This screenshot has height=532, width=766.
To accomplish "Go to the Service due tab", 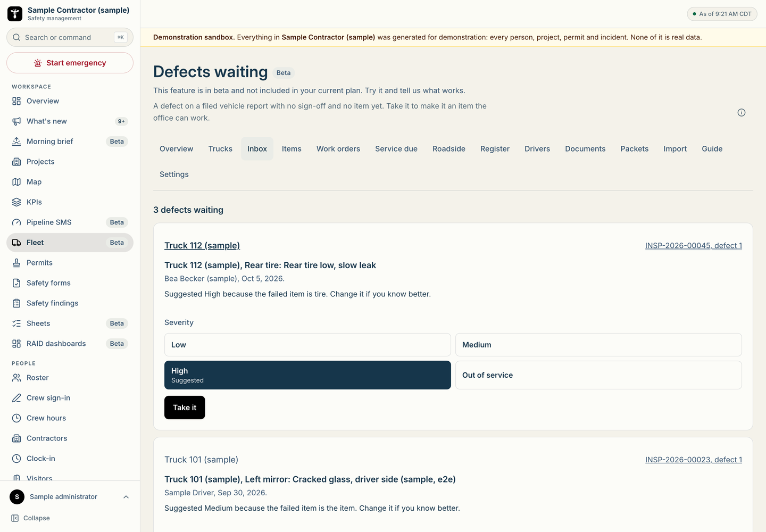I will point(396,149).
